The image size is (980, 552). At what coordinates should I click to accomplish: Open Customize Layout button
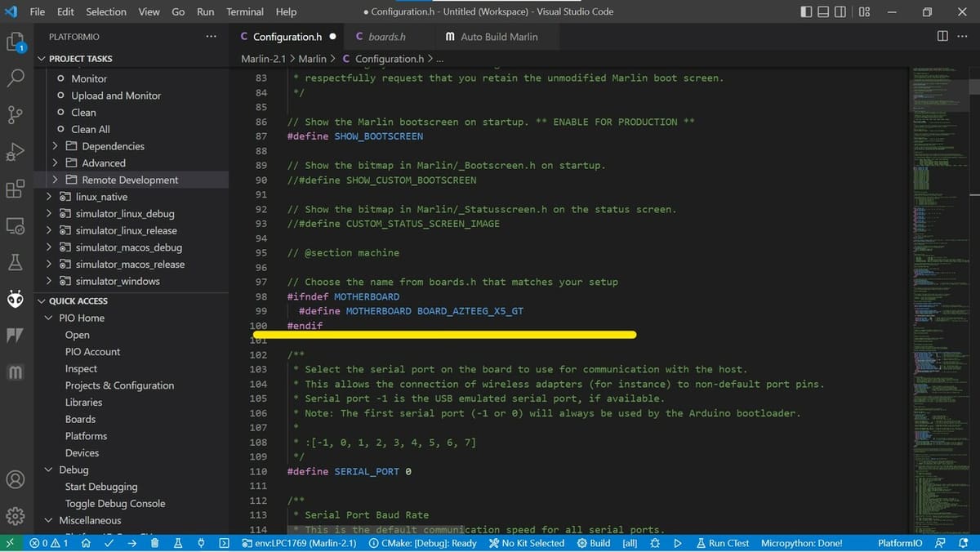[865, 12]
